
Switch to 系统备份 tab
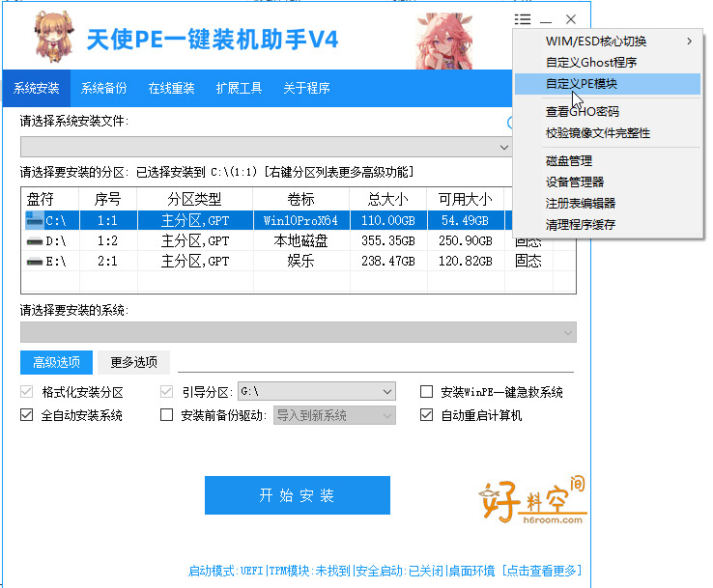[103, 88]
